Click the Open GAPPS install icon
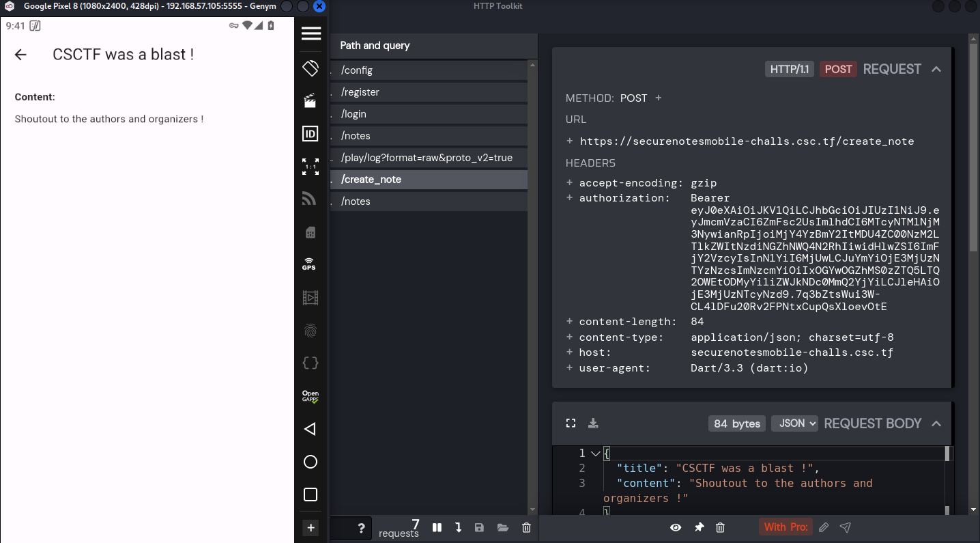980x543 pixels. 311,396
